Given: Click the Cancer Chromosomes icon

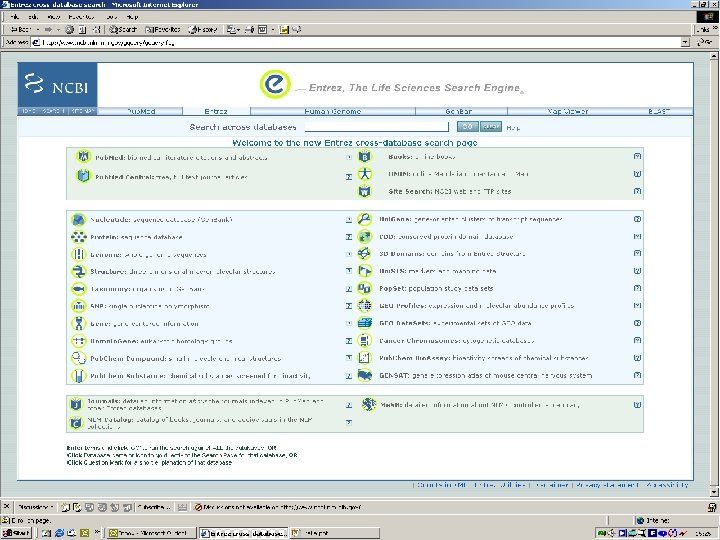Looking at the screenshot, I should pyautogui.click(x=365, y=340).
